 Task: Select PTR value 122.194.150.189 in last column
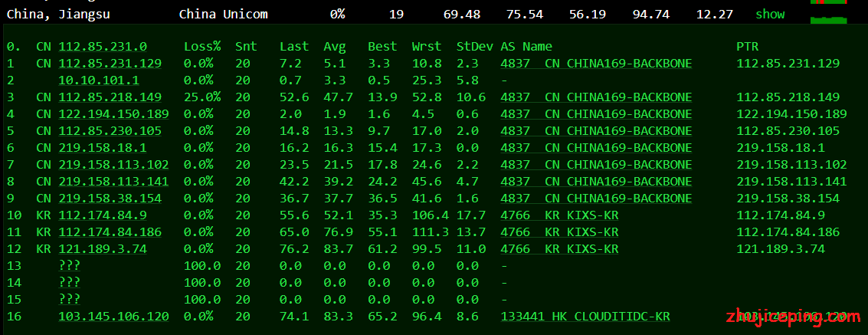[x=791, y=114]
